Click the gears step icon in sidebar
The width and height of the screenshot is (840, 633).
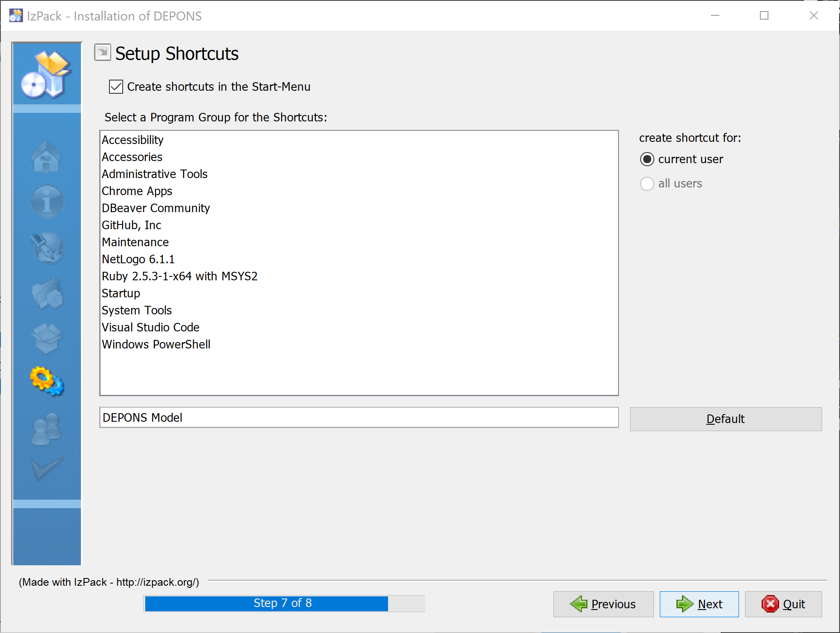pos(47,381)
